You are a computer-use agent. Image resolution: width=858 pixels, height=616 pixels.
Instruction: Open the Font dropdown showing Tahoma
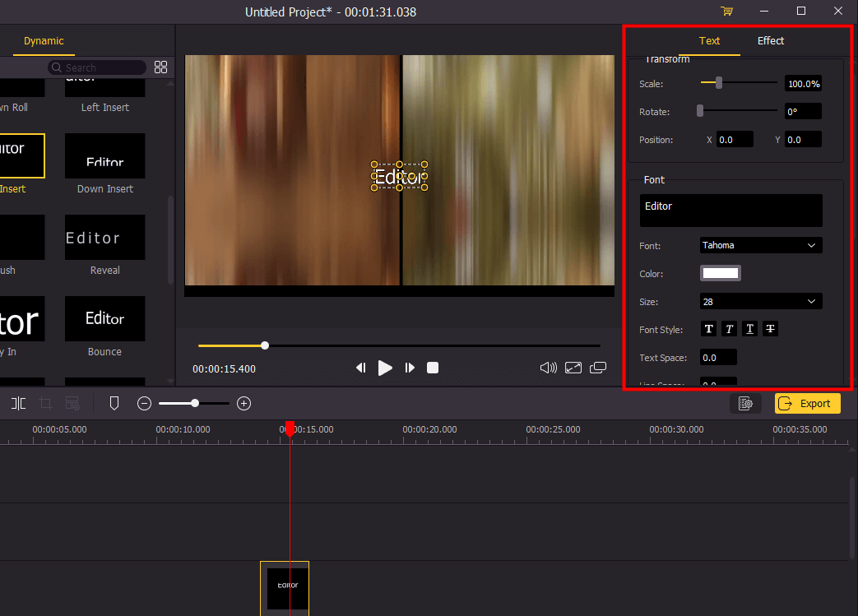(x=761, y=245)
